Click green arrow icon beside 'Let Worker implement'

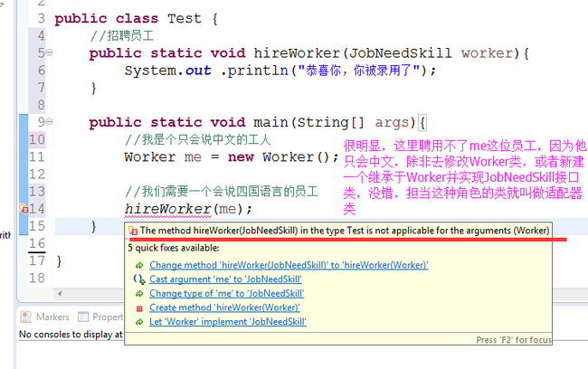pos(139,322)
